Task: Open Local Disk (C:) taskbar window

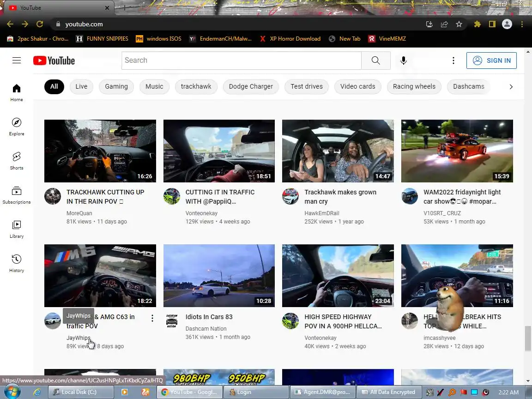Action: 81,392
